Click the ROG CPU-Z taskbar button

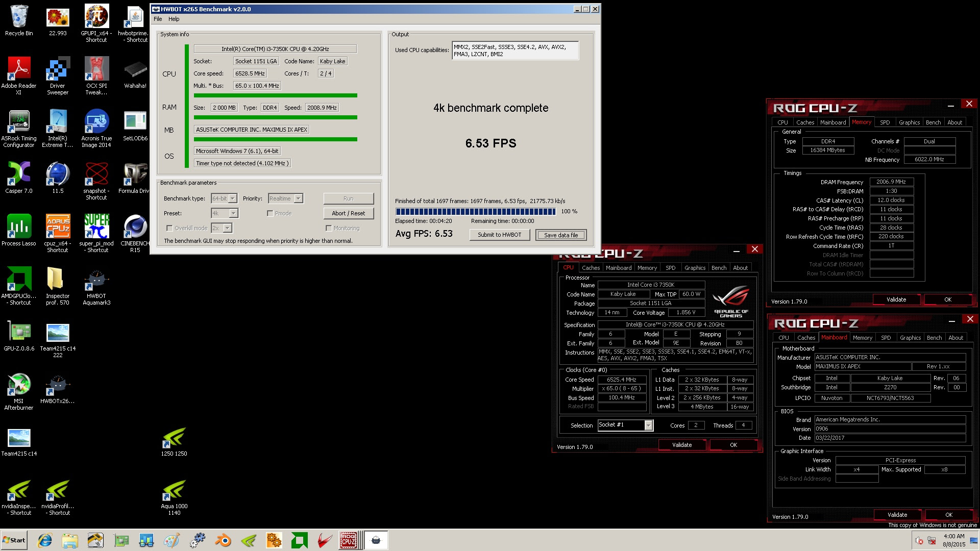click(x=349, y=540)
